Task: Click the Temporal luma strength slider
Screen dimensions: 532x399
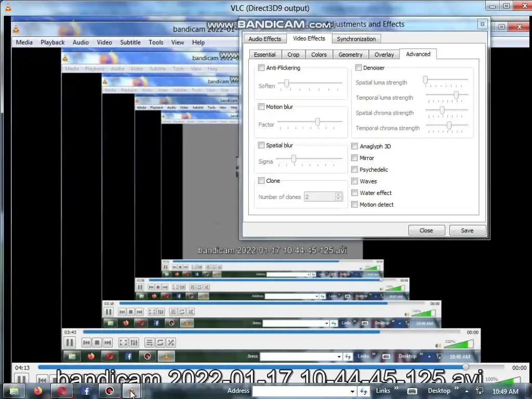Action: [x=447, y=96]
